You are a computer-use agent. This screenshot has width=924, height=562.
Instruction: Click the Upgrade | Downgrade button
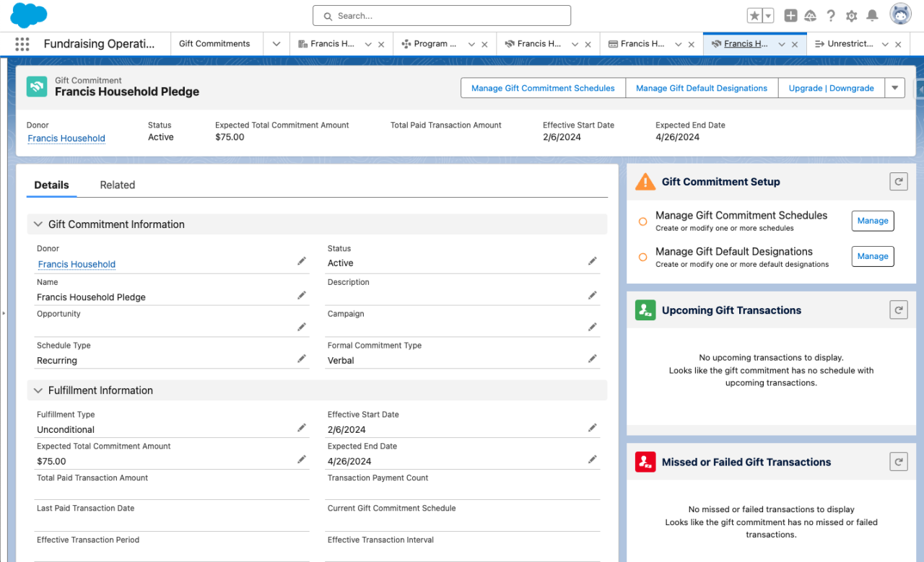pyautogui.click(x=831, y=88)
